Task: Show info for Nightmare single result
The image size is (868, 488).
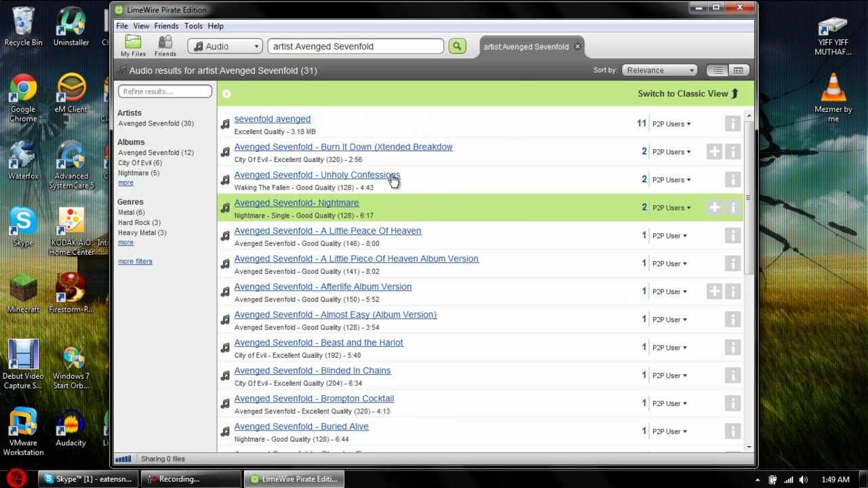Action: tap(732, 207)
